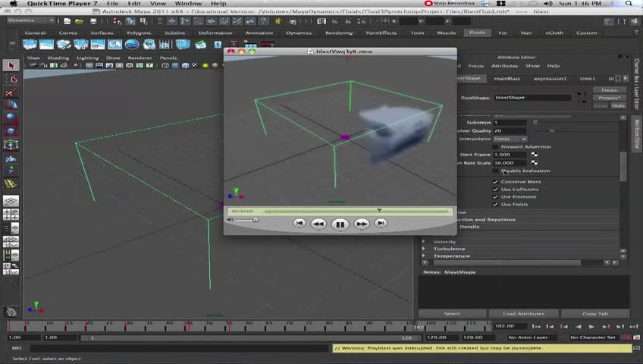The height and width of the screenshot is (364, 643).
Task: Click the Copy Tab button
Action: tap(594, 313)
